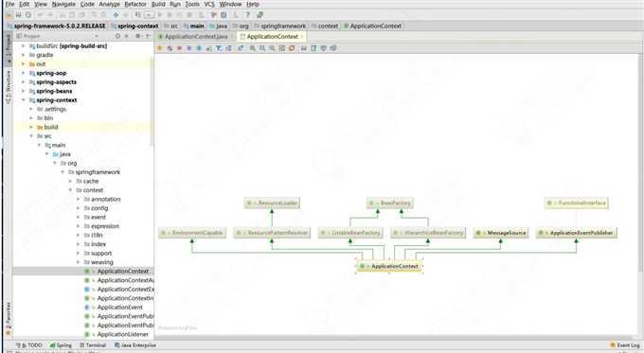This screenshot has width=644, height=353.
Task: Select the EnvironmentCapable diagram node
Action: 192,233
